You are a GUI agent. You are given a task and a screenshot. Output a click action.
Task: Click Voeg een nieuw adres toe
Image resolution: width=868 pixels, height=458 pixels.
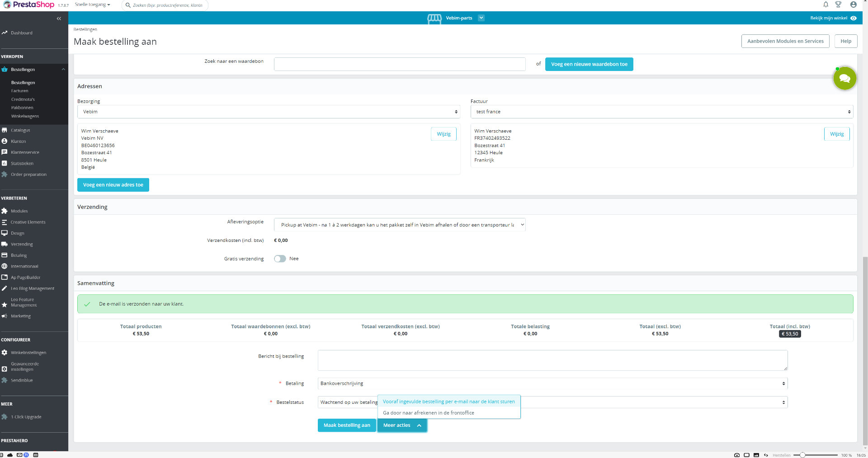coord(113,185)
